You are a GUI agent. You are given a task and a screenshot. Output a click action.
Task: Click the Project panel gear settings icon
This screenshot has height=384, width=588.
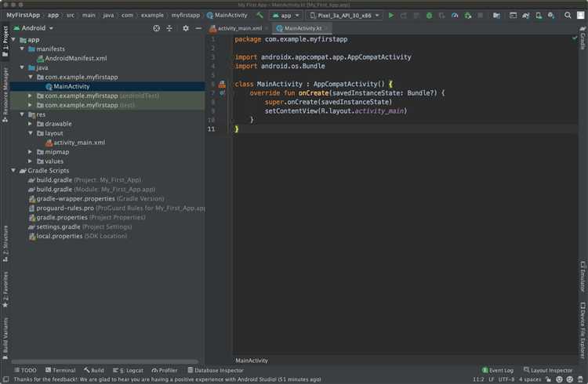pos(186,28)
